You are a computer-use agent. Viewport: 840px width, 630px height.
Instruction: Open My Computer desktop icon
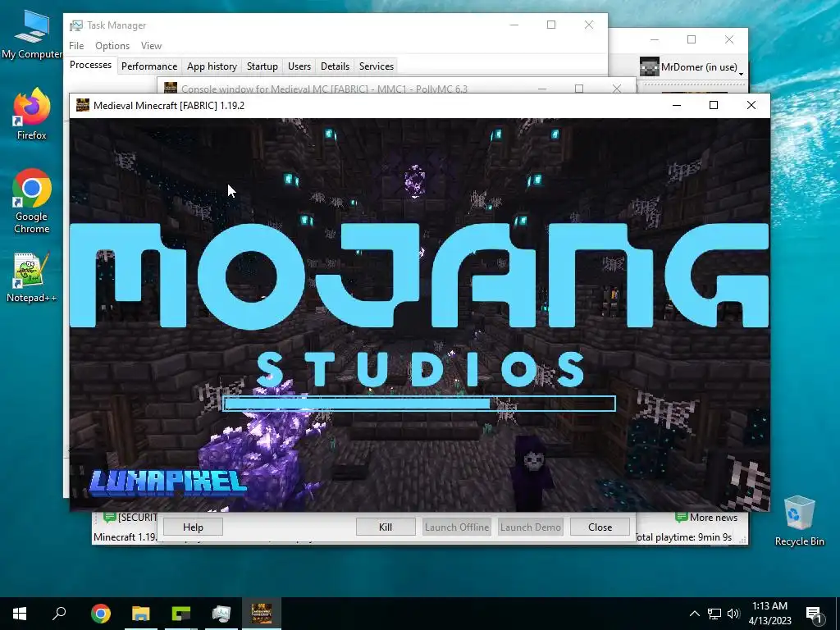click(32, 33)
